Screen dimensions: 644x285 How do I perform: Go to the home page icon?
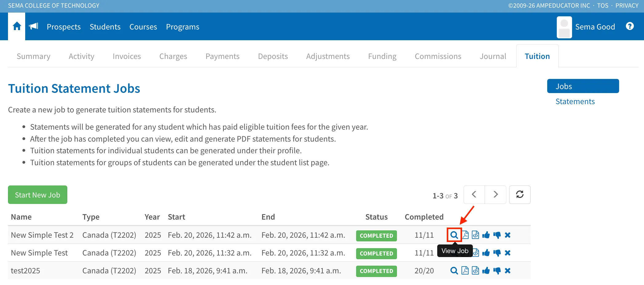pos(17,26)
